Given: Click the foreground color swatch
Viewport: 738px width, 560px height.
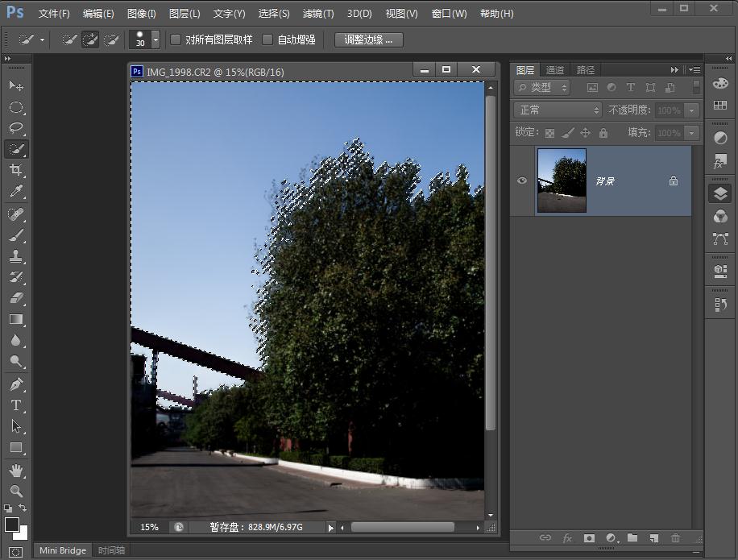Looking at the screenshot, I should coord(11,525).
